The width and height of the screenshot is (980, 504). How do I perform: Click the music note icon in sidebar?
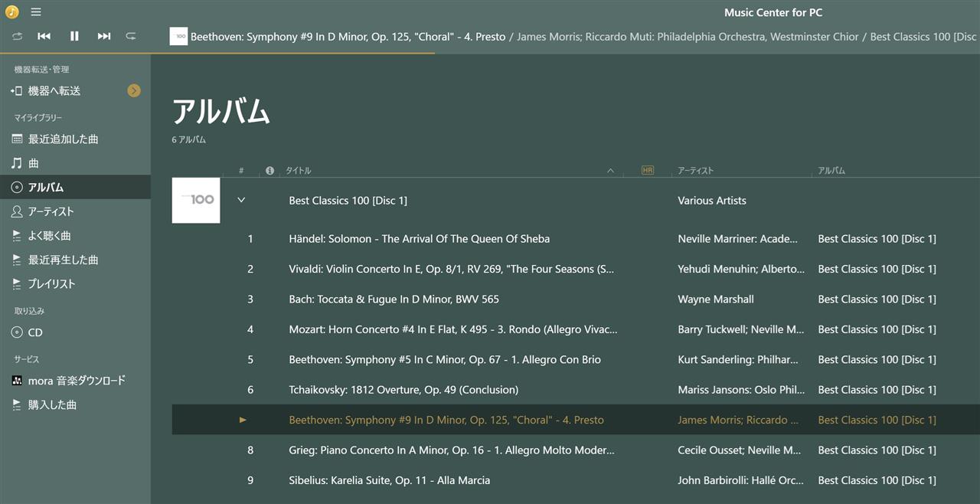17,163
